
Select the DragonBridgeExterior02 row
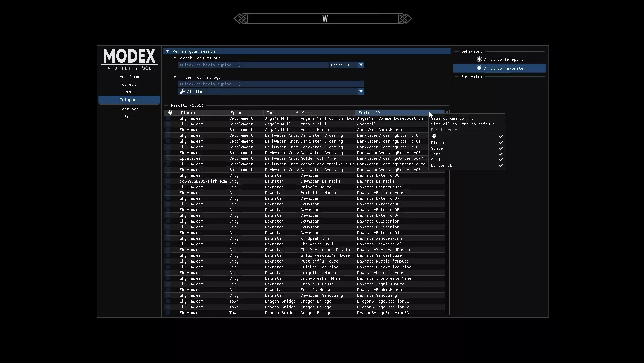pyautogui.click(x=304, y=307)
